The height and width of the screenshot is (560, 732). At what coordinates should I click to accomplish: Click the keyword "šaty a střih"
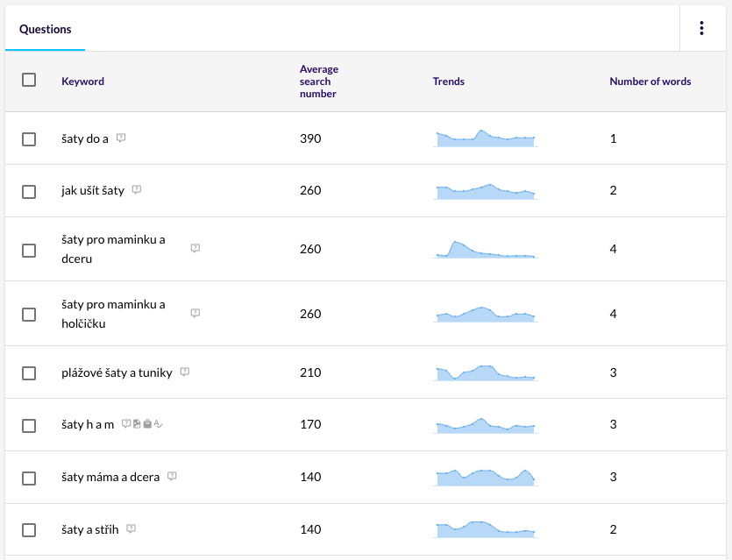tap(90, 529)
